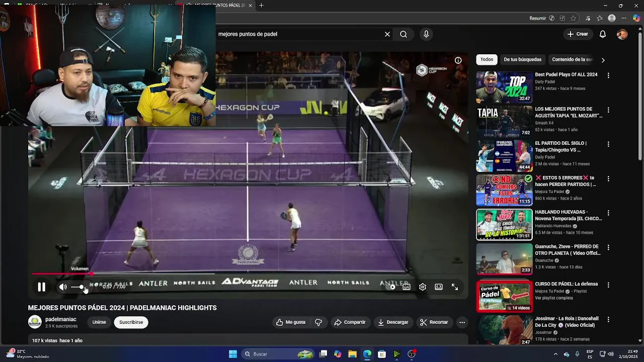
Task: Enter full screen video mode
Action: point(455,287)
